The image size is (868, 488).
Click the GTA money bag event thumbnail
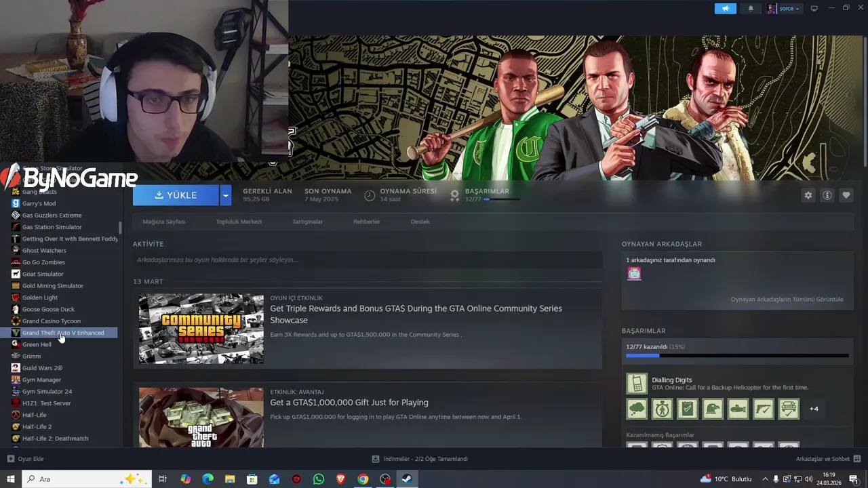click(x=201, y=417)
